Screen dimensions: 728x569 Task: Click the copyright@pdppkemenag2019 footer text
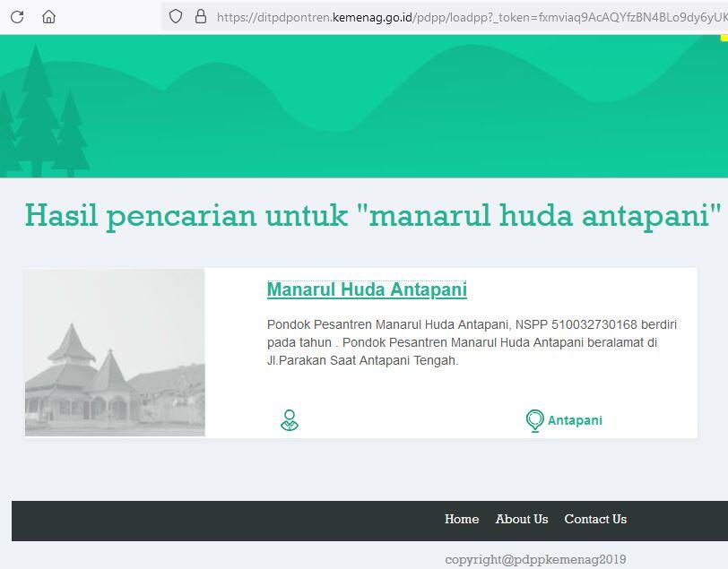pyautogui.click(x=535, y=558)
